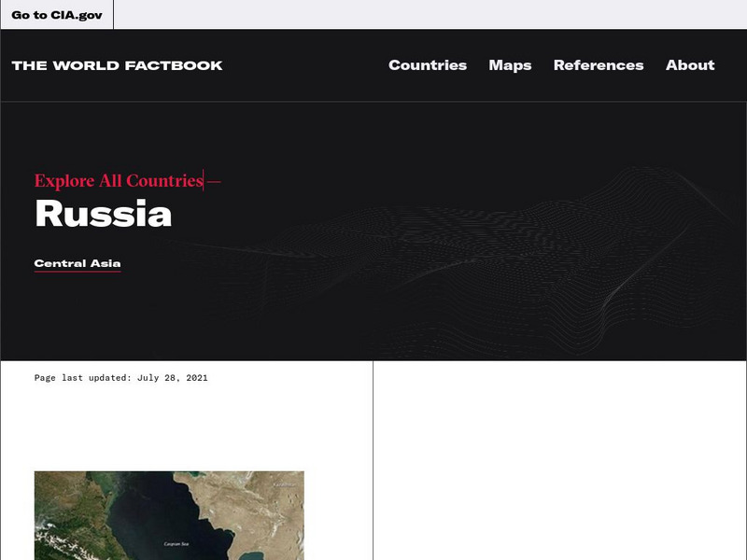The image size is (747, 560).
Task: Open the References menu item
Action: (599, 65)
